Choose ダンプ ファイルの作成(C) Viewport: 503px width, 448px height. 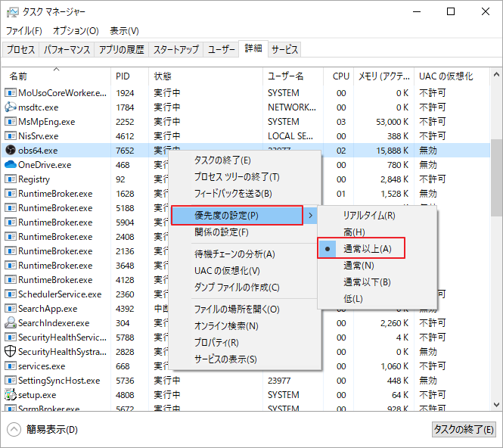(245, 288)
